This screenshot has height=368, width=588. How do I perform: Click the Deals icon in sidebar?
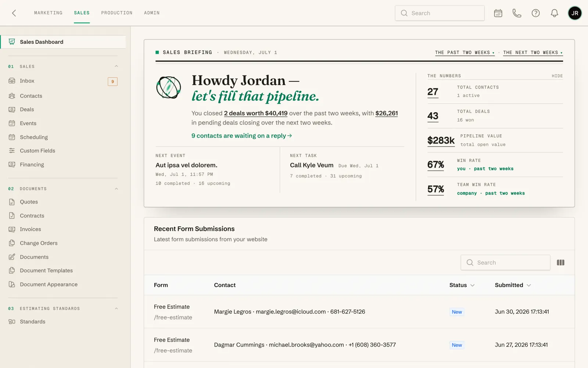12,109
